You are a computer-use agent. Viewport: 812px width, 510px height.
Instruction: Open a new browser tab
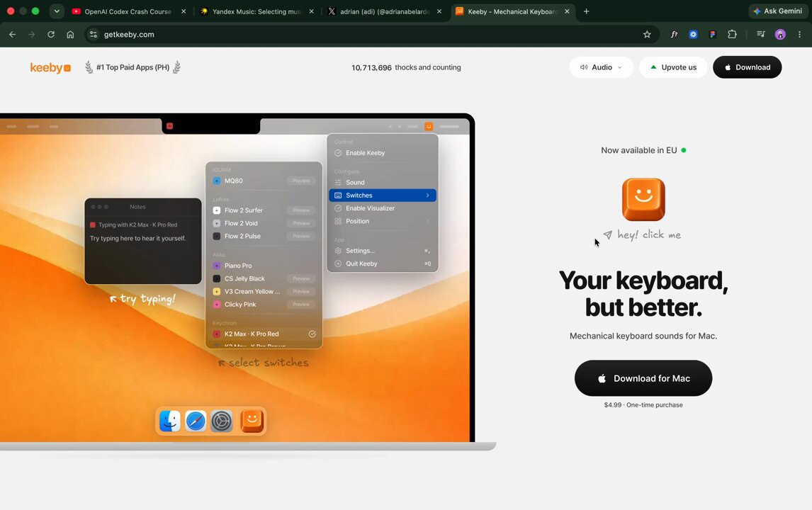(x=586, y=11)
